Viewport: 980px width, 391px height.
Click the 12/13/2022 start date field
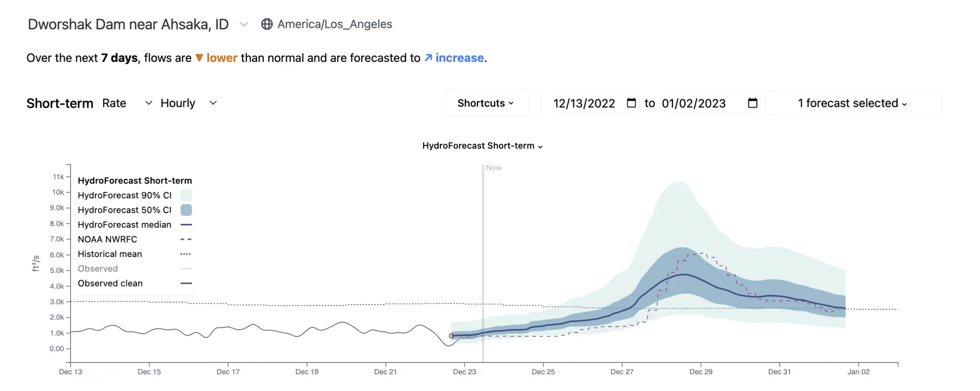pyautogui.click(x=584, y=103)
